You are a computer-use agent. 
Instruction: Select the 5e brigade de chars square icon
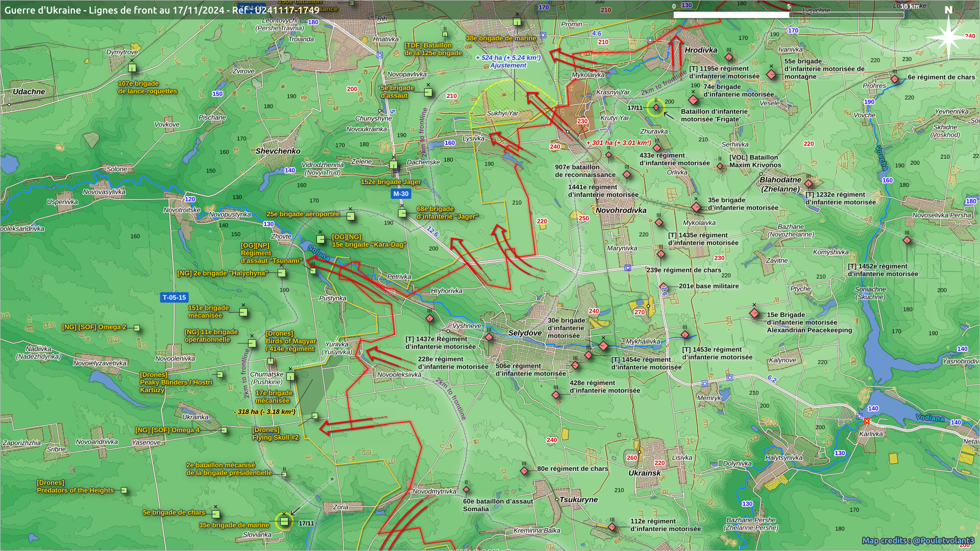point(216,514)
